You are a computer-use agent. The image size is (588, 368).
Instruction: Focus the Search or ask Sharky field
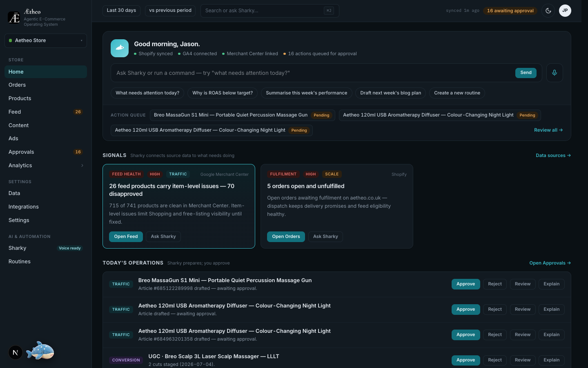pos(269,11)
